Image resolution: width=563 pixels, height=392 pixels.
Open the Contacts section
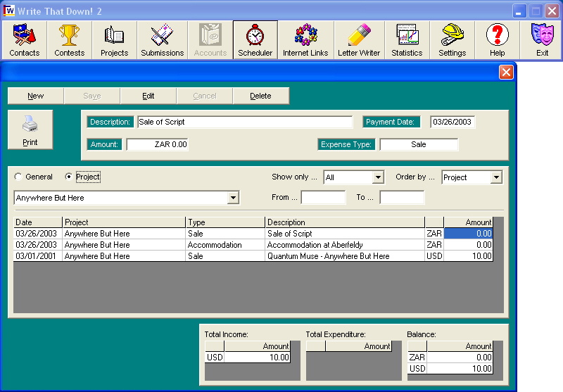(25, 40)
